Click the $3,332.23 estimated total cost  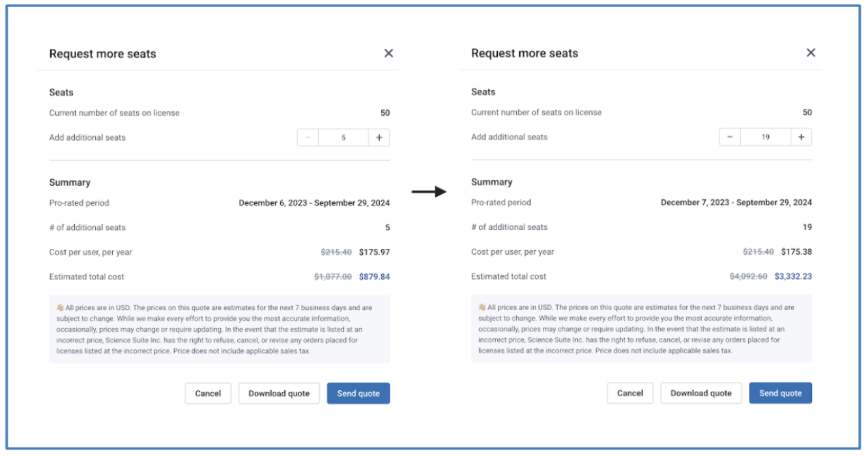tap(793, 276)
